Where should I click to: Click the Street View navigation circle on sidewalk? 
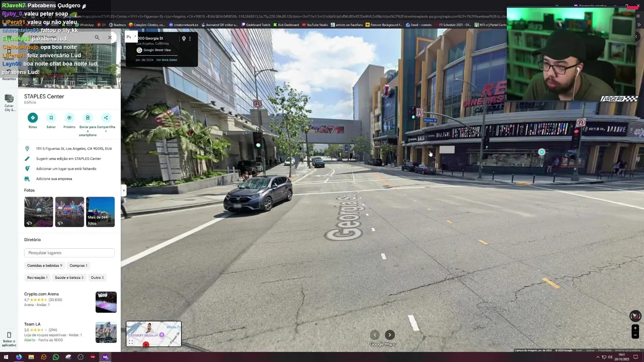(541, 152)
